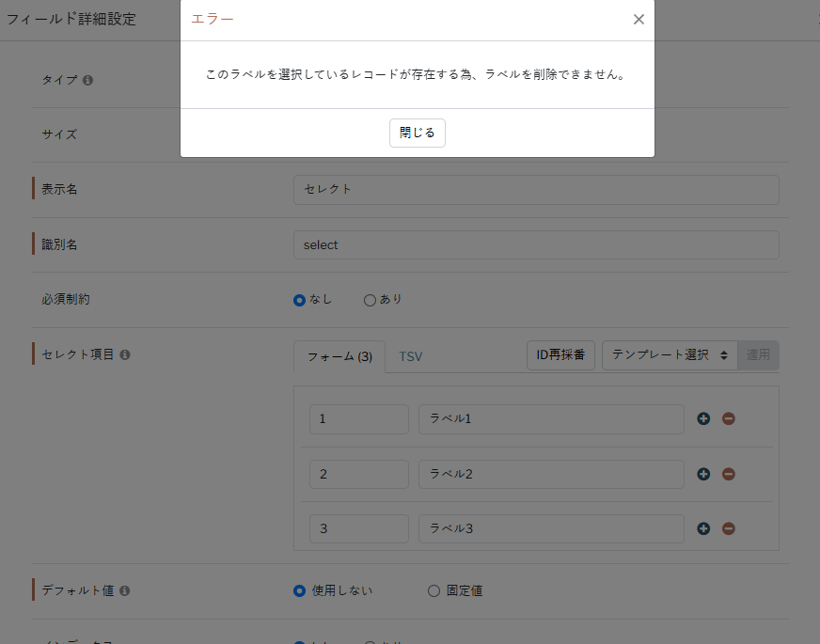Select 使用しない for デフォルト値
This screenshot has width=820, height=644.
pyautogui.click(x=299, y=591)
